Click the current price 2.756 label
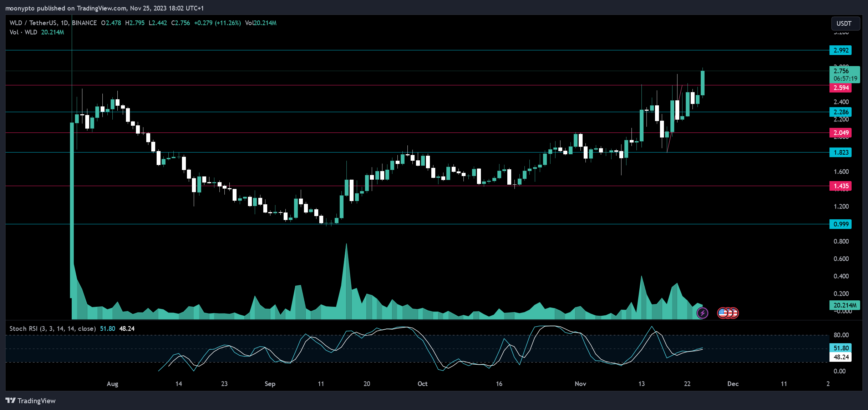This screenshot has height=410, width=868. click(x=844, y=74)
